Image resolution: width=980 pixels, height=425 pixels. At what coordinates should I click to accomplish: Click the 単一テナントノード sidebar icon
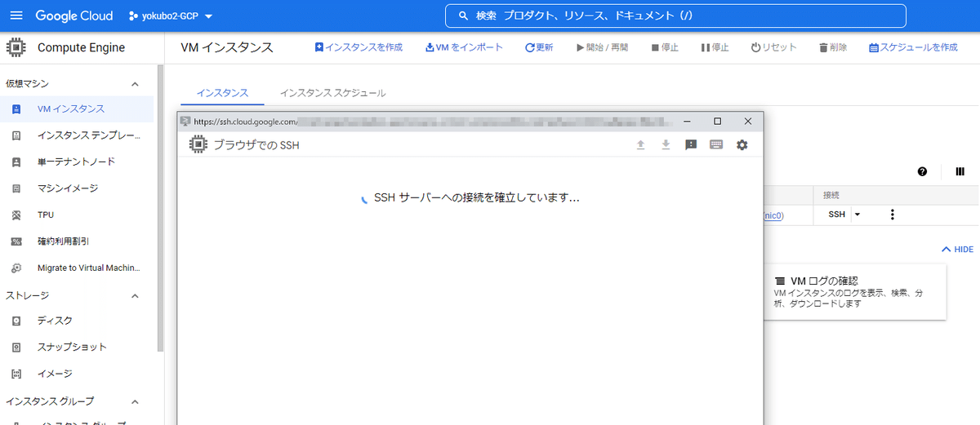[x=16, y=162]
